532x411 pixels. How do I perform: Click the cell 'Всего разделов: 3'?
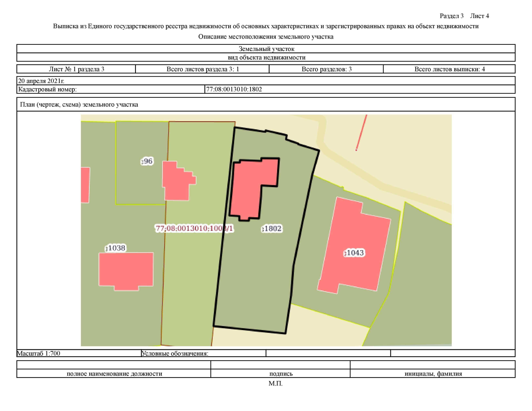click(326, 69)
